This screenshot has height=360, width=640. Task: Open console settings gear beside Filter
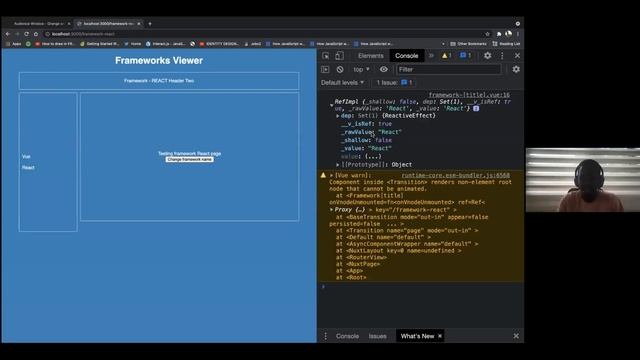pos(516,69)
